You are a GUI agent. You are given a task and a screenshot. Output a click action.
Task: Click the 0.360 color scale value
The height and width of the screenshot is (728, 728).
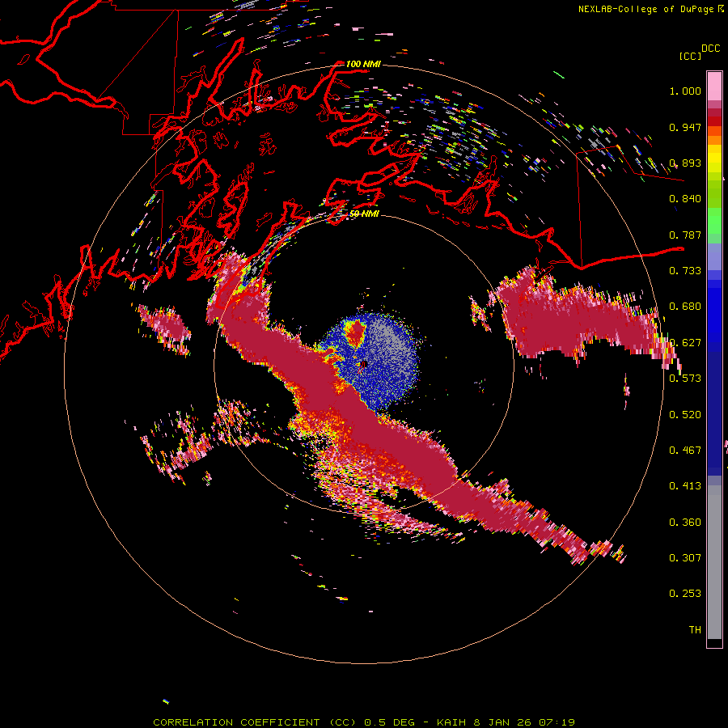click(685, 523)
